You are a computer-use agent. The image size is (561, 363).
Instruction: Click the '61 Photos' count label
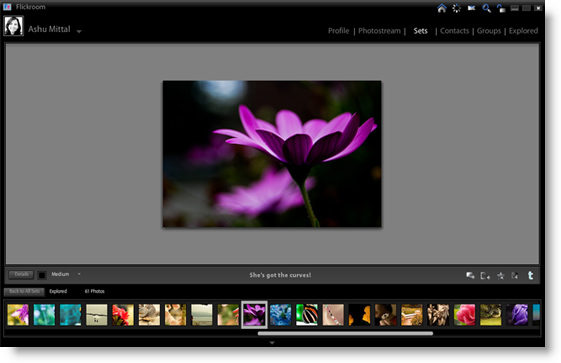pyautogui.click(x=94, y=291)
